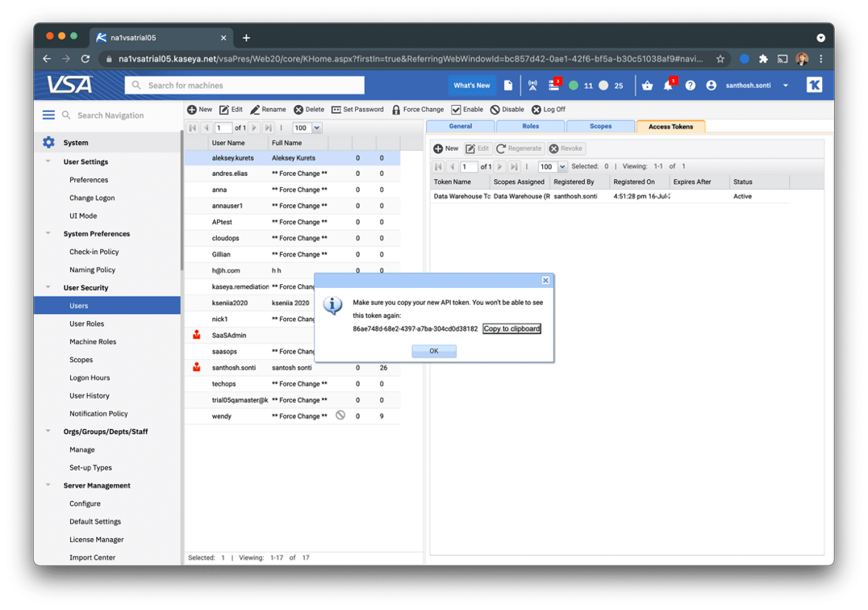Click Force Change in the toolbar
Screen dimensions: 868x610
(418, 110)
